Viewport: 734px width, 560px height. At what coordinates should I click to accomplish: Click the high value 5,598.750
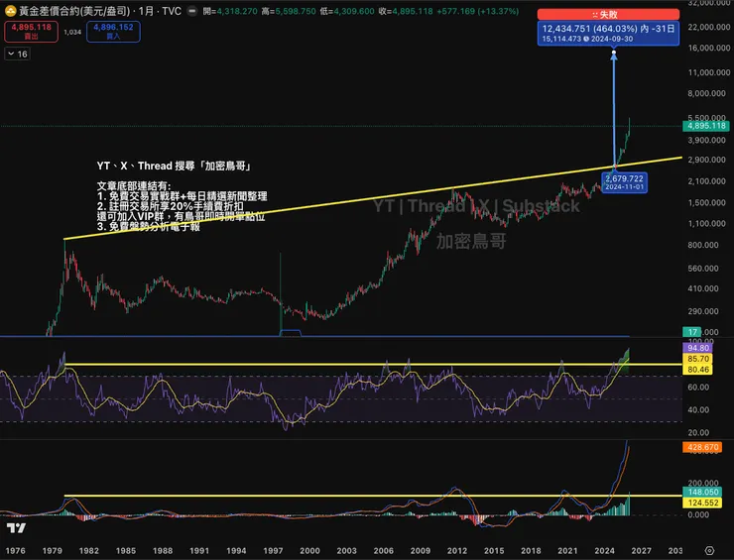point(296,11)
